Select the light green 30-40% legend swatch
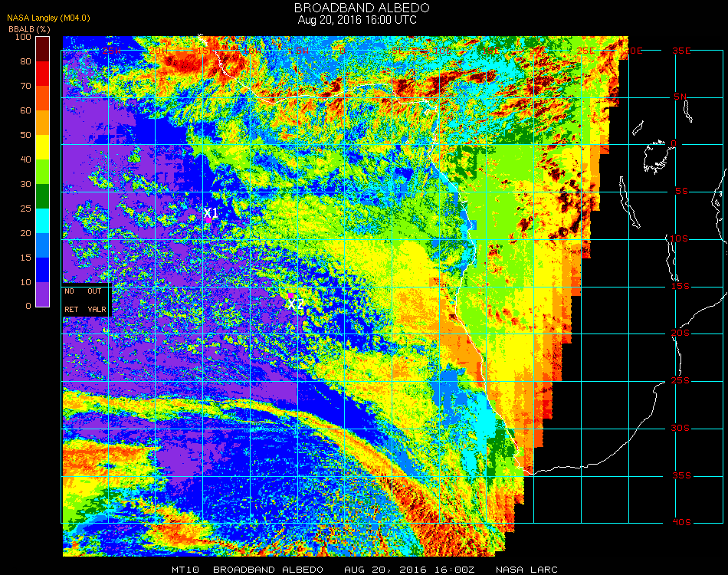Image resolution: width=728 pixels, height=575 pixels. [42, 172]
